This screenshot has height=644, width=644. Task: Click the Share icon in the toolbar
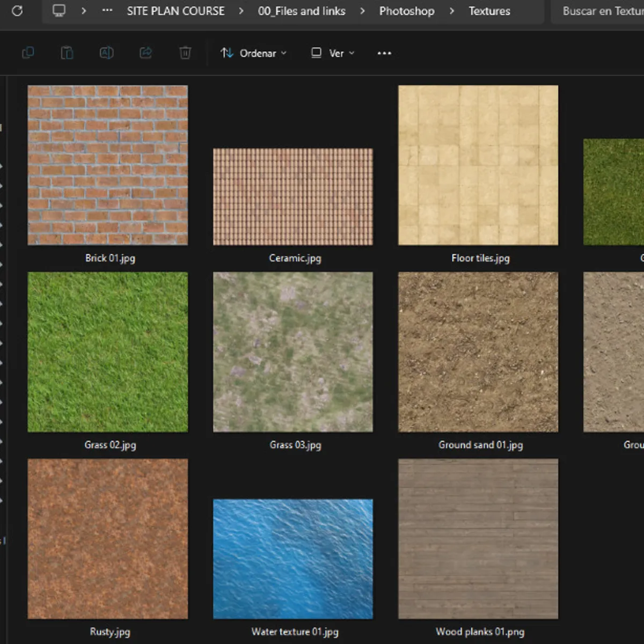coord(145,53)
